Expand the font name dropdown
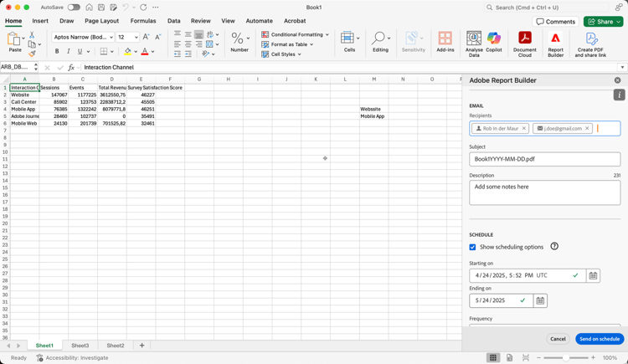 111,38
